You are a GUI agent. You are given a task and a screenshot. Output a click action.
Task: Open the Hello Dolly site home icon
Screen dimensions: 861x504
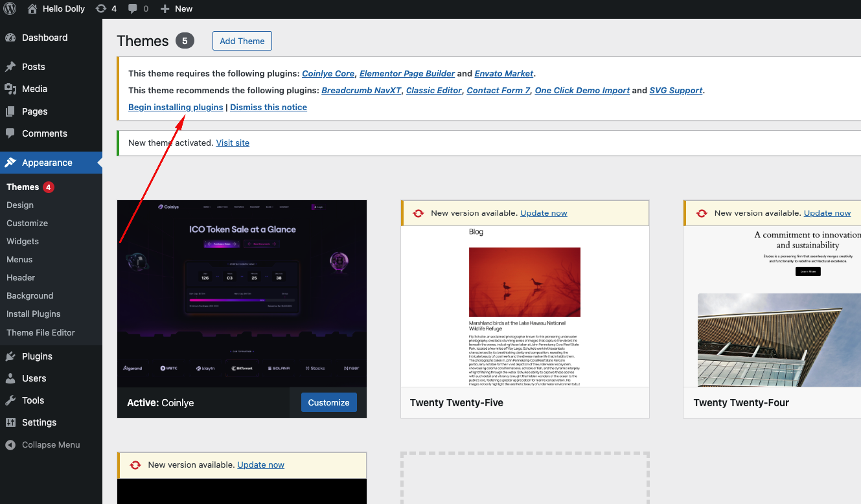click(32, 8)
